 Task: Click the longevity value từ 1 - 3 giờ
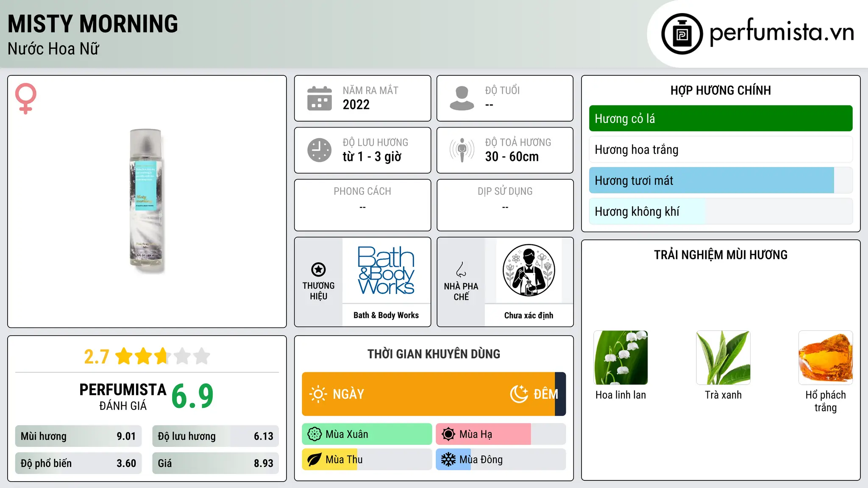[x=372, y=157]
